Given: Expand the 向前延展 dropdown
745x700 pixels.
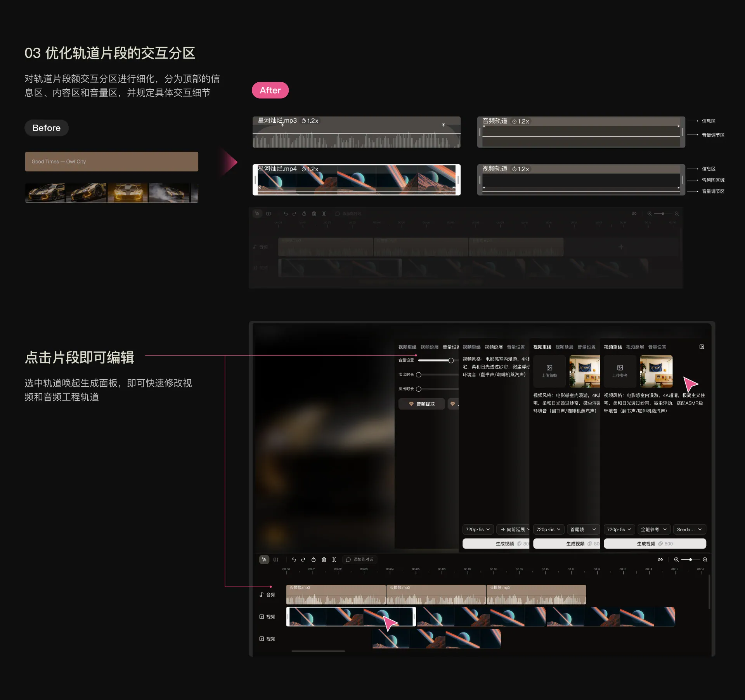Looking at the screenshot, I should [514, 529].
